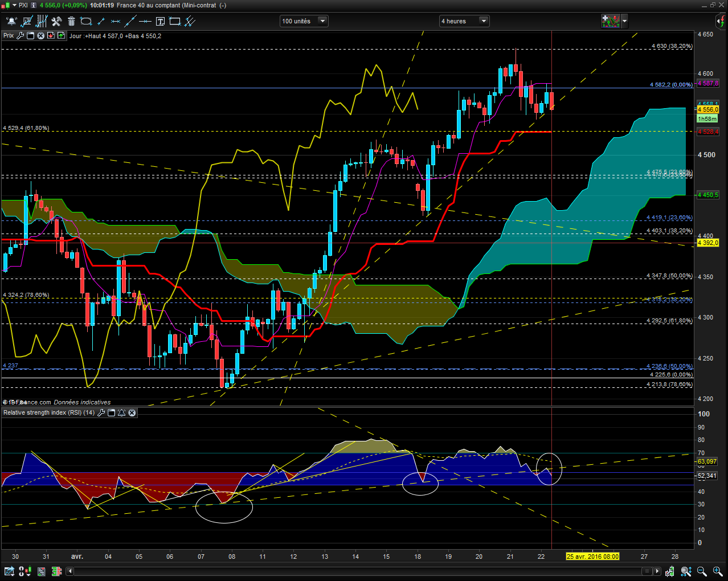Viewport: 728px width, 581px height.
Task: Move price panel up with green arrow
Action: (61, 35)
